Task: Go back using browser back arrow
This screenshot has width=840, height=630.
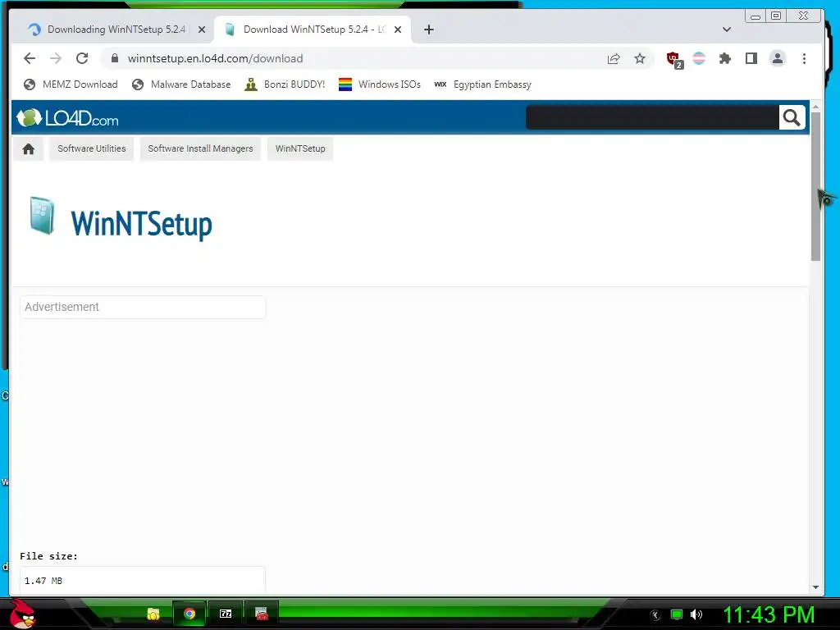Action: tap(30, 58)
